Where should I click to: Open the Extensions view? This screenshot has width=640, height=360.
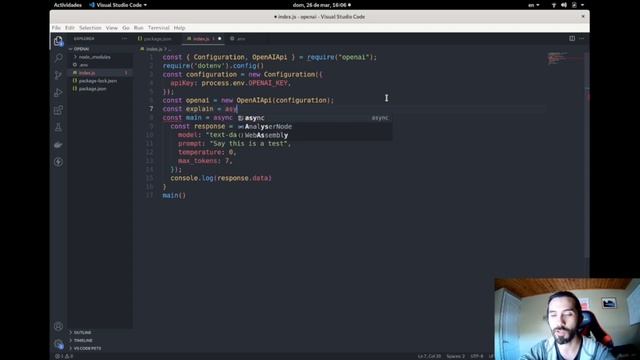pyautogui.click(x=58, y=110)
